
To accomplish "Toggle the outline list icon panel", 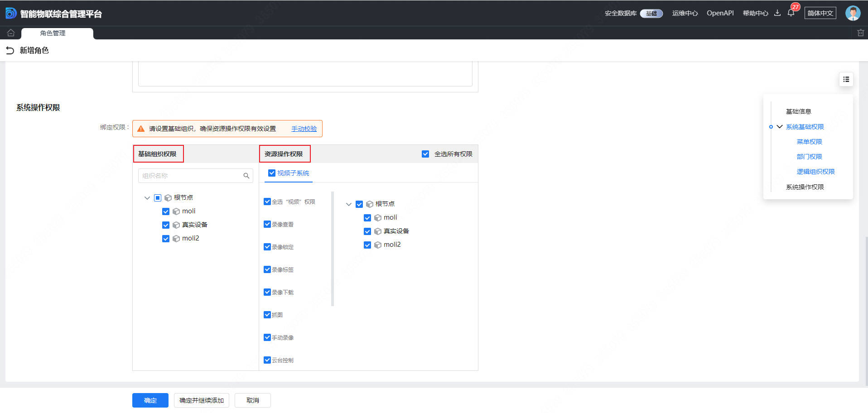I will point(846,80).
